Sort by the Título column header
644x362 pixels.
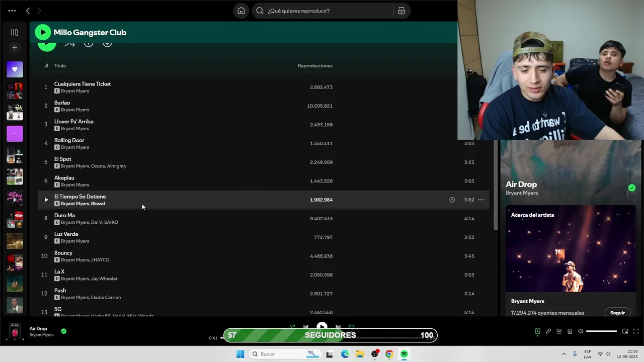[x=60, y=66]
